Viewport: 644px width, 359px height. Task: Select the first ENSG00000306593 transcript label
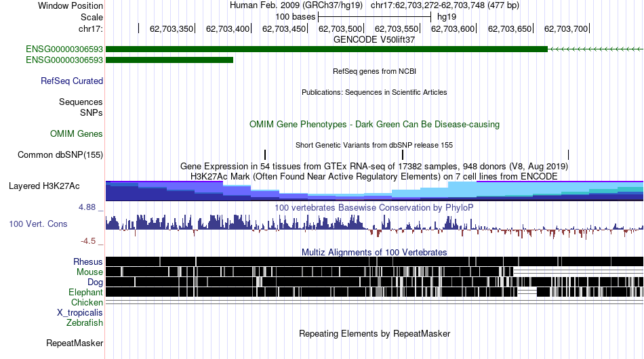click(64, 49)
